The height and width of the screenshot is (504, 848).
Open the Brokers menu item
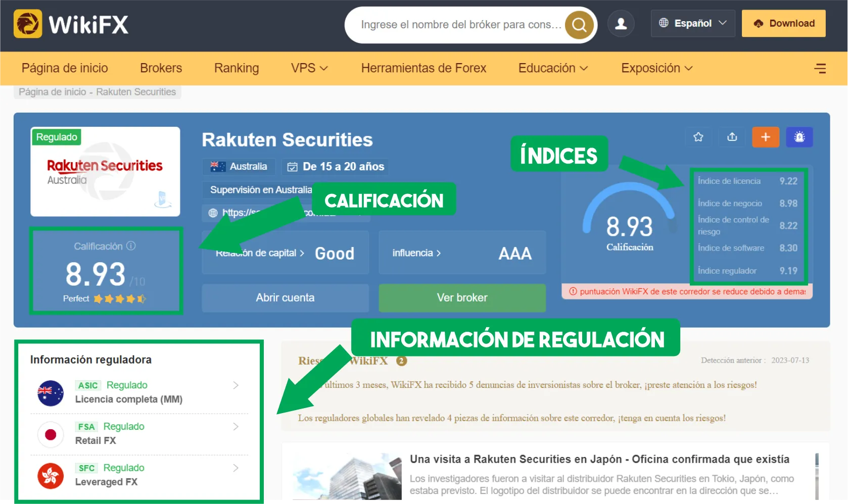(161, 68)
